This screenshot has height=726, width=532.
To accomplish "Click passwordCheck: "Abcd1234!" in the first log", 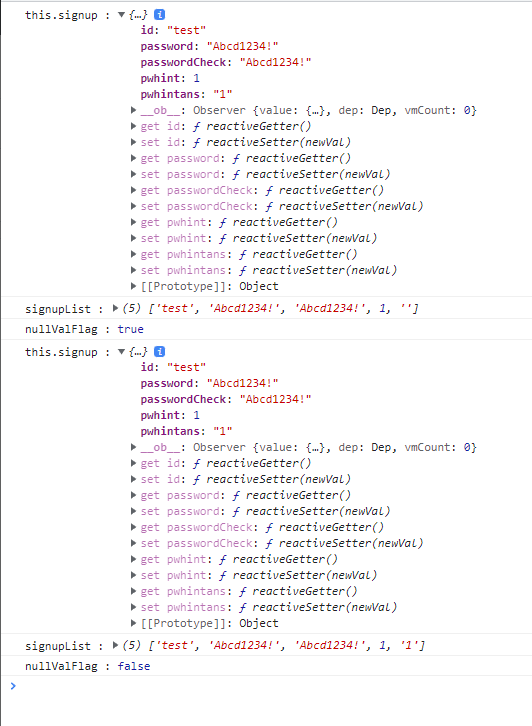I will tap(226, 63).
